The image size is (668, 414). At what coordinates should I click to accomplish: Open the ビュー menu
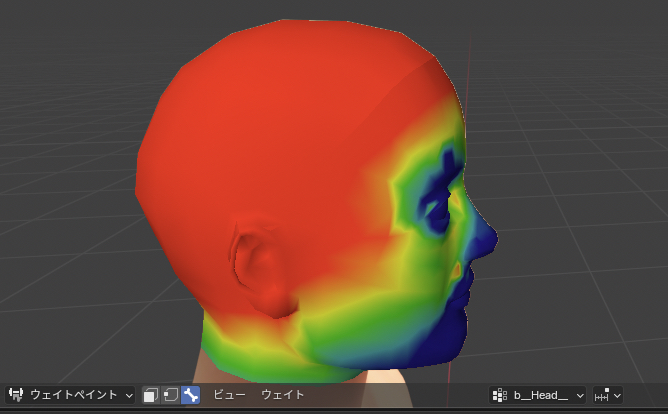point(229,395)
